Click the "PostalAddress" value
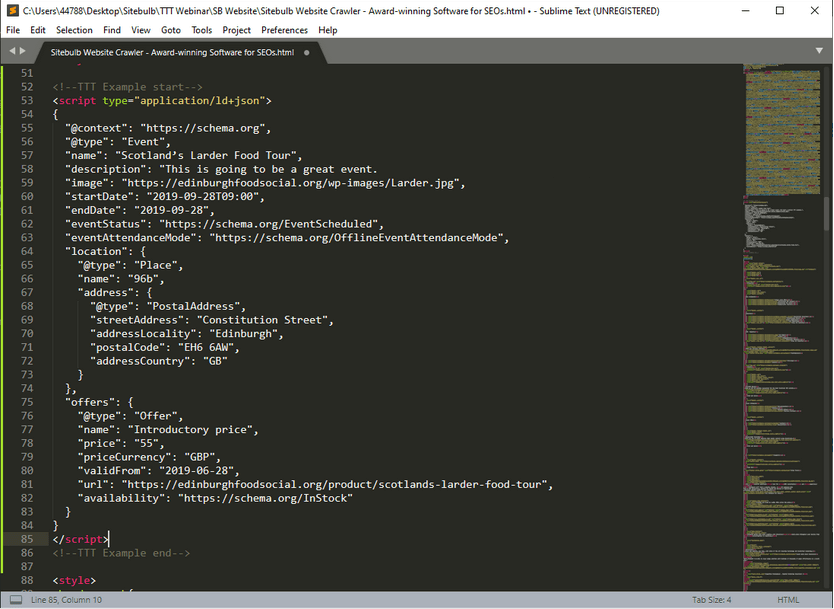 [x=193, y=306]
